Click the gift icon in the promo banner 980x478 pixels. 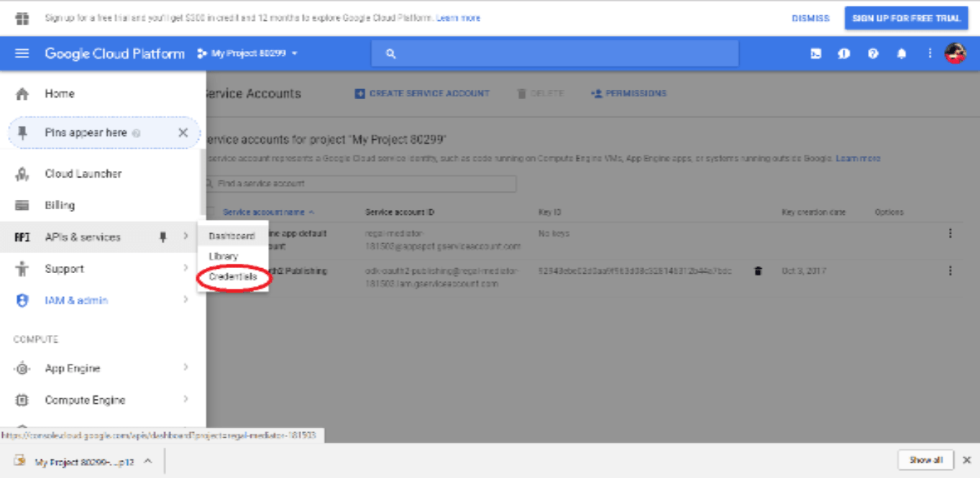click(x=22, y=18)
